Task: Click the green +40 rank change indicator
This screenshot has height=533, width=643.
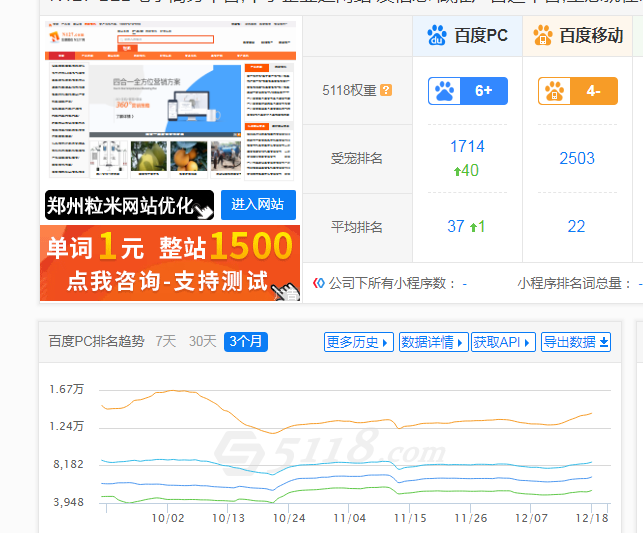Action: pos(466,170)
